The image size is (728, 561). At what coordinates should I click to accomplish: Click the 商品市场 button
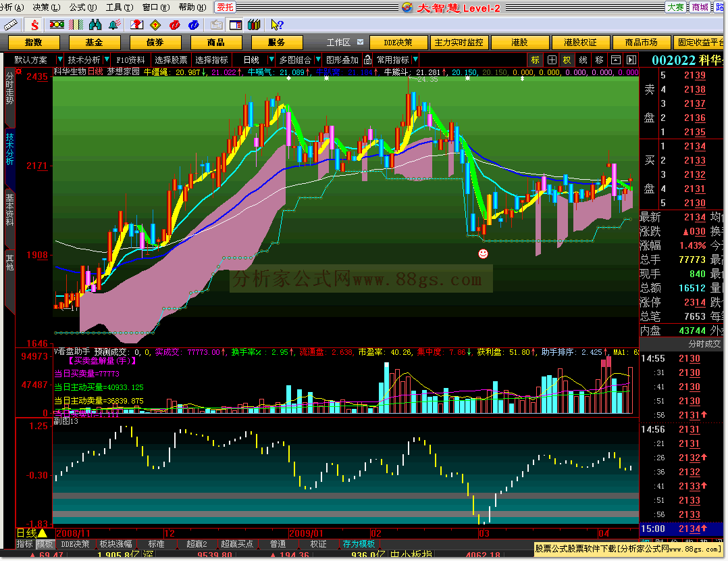641,43
